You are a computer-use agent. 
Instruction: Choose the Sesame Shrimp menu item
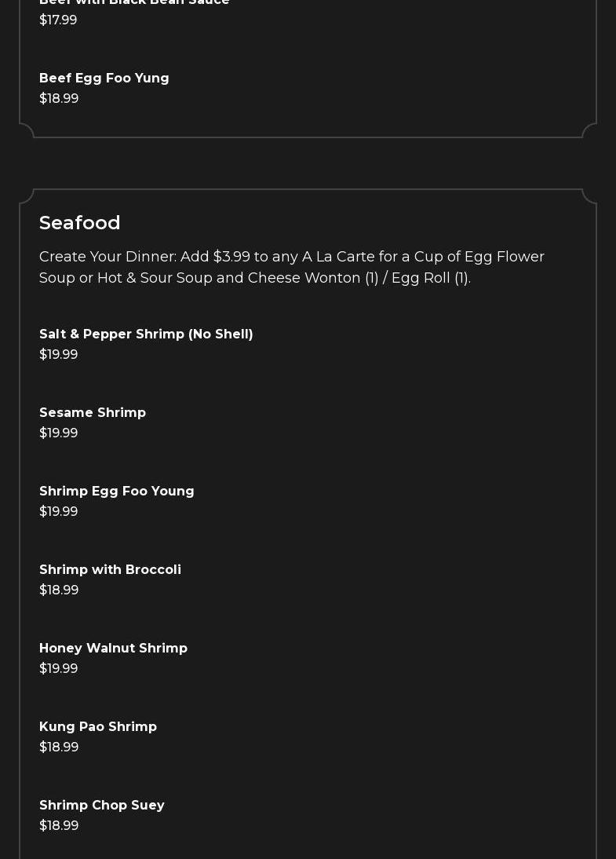93,412
